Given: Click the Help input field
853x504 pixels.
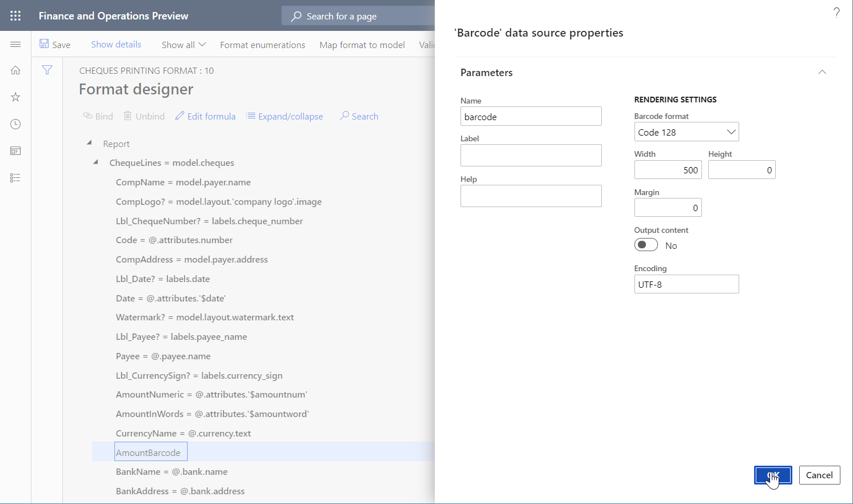Looking at the screenshot, I should (531, 196).
